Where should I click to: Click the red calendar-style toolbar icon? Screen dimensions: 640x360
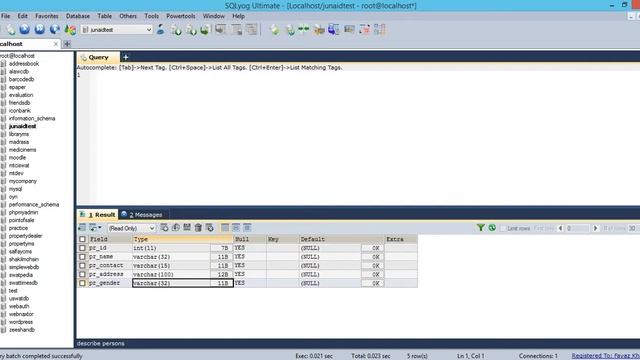coord(364,29)
